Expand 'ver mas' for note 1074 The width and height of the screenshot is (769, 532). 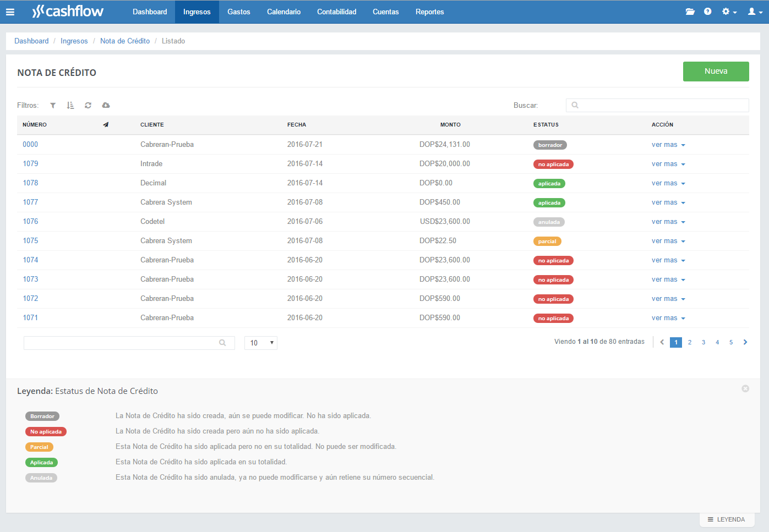[x=668, y=260]
